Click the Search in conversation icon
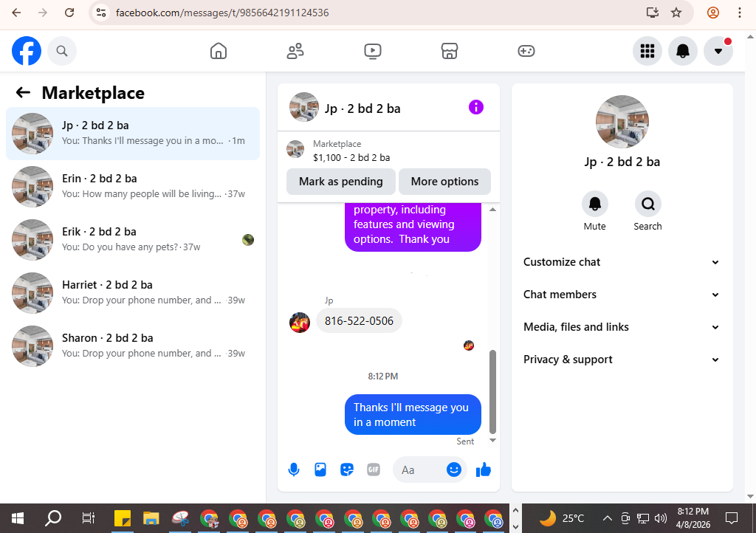 (648, 204)
